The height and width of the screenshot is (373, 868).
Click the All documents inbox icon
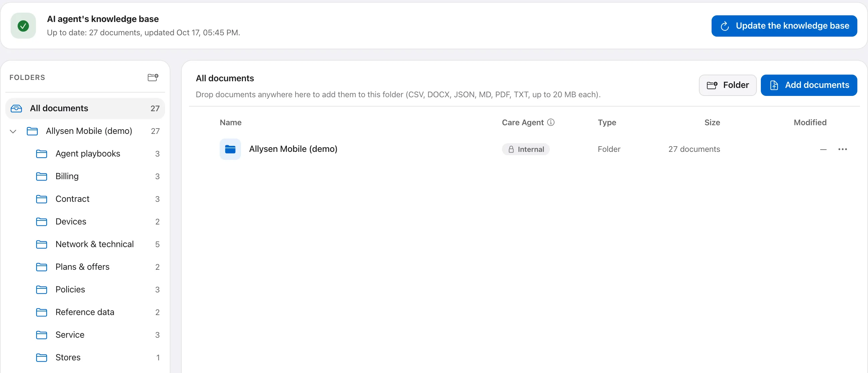pyautogui.click(x=16, y=108)
